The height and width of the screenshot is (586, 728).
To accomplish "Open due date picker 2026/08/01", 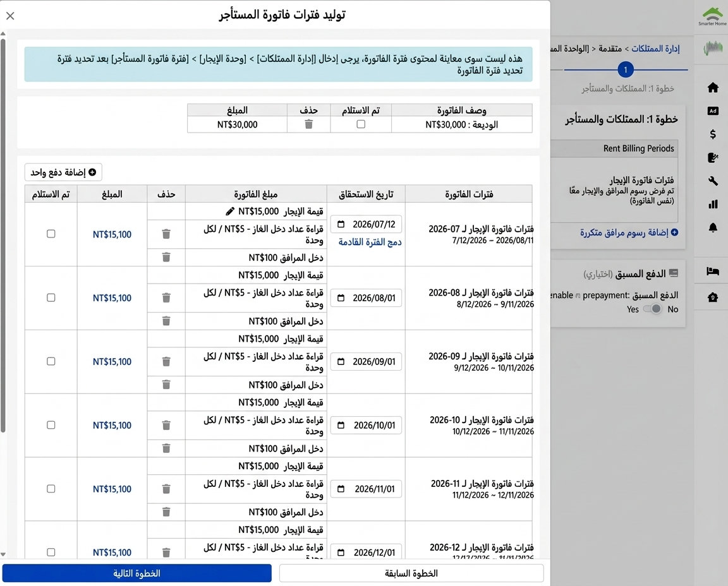I will [x=366, y=298].
